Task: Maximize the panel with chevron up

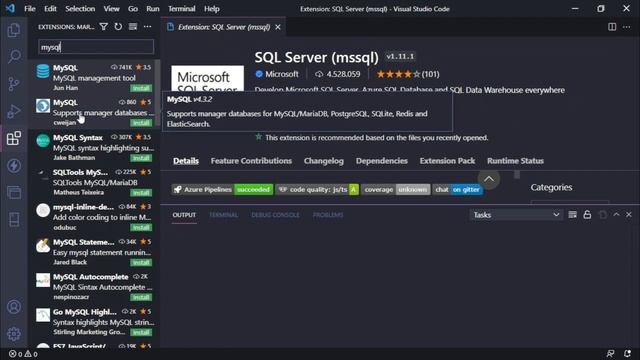Action: point(616,215)
